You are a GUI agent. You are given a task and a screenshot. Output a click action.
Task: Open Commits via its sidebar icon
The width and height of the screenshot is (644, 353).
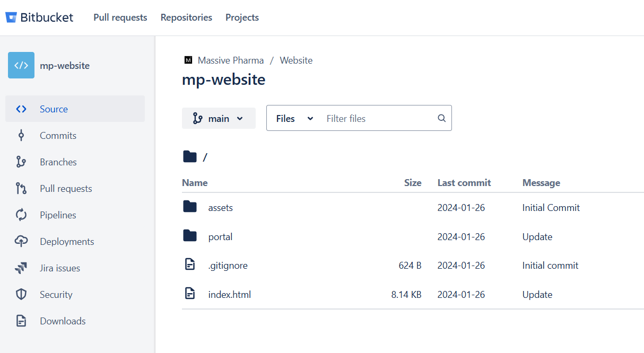21,136
